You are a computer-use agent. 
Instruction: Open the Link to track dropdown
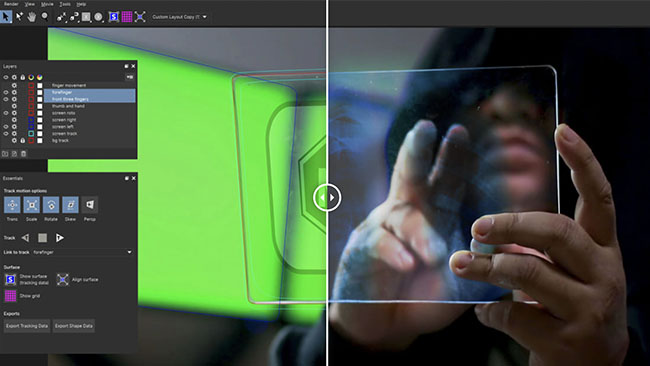82,252
